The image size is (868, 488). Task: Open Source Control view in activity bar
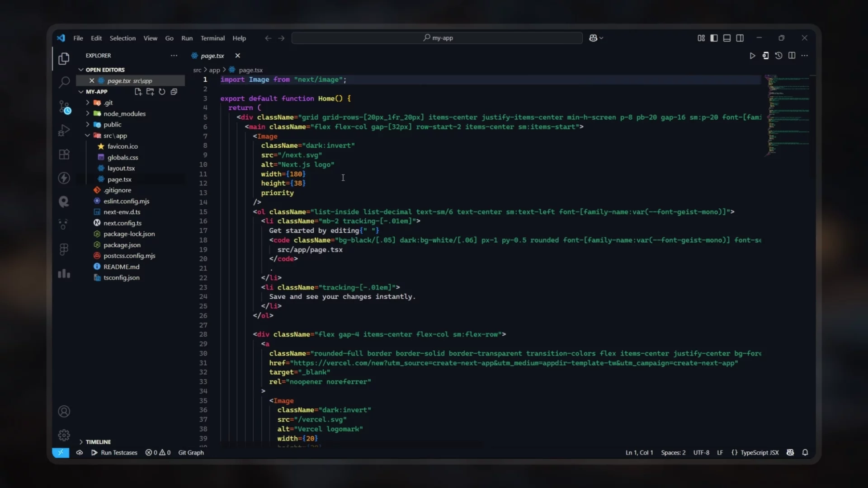pos(64,107)
